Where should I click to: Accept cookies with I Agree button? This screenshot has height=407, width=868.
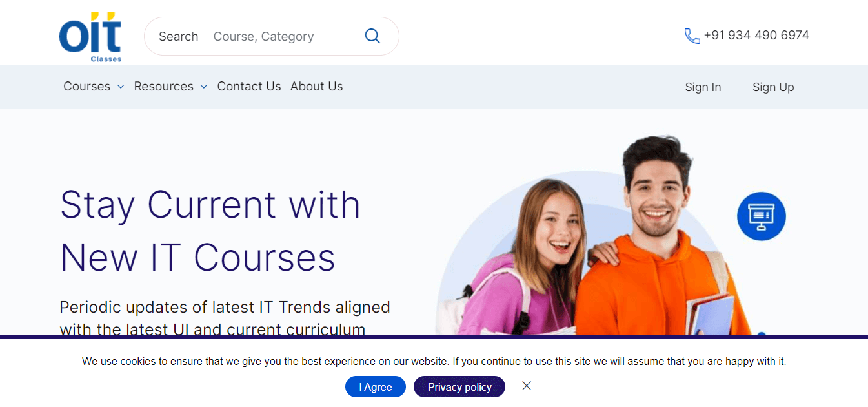(376, 387)
